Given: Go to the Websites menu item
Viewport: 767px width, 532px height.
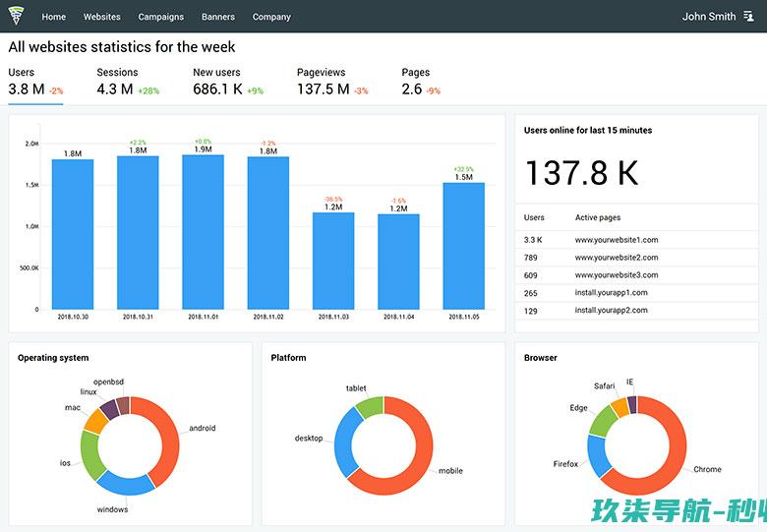Looking at the screenshot, I should (101, 17).
